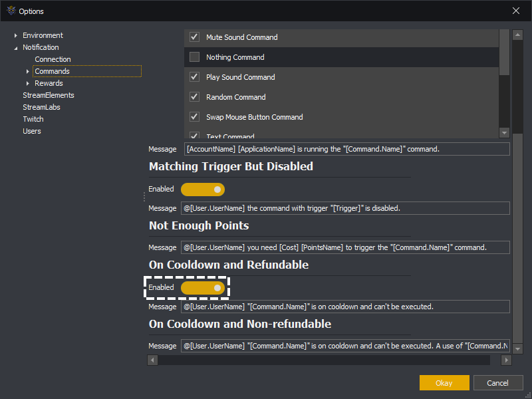The width and height of the screenshot is (532, 399).
Task: Click the window resize grip corner
Action: pos(527,394)
